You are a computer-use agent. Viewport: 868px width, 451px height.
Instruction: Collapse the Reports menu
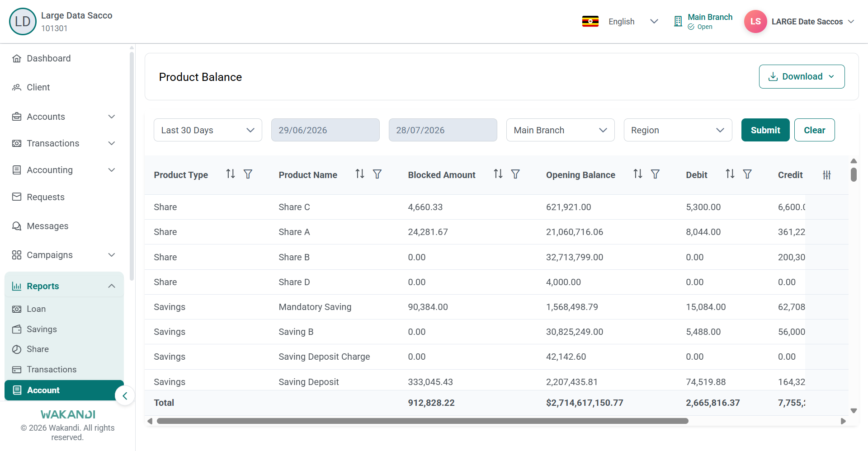click(64, 286)
